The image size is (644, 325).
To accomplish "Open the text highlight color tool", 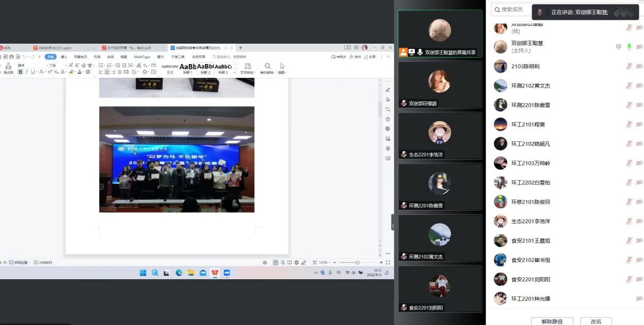I will [x=71, y=72].
